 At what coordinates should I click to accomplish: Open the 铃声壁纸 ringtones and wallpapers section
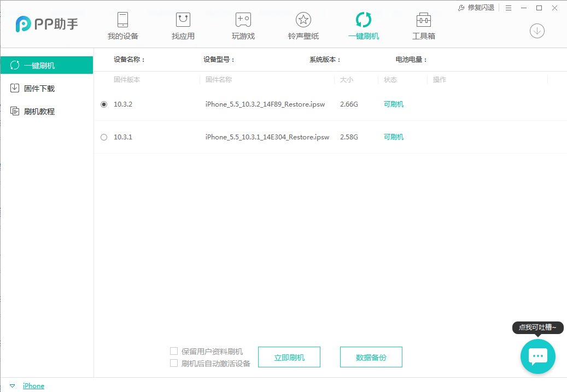(x=303, y=25)
